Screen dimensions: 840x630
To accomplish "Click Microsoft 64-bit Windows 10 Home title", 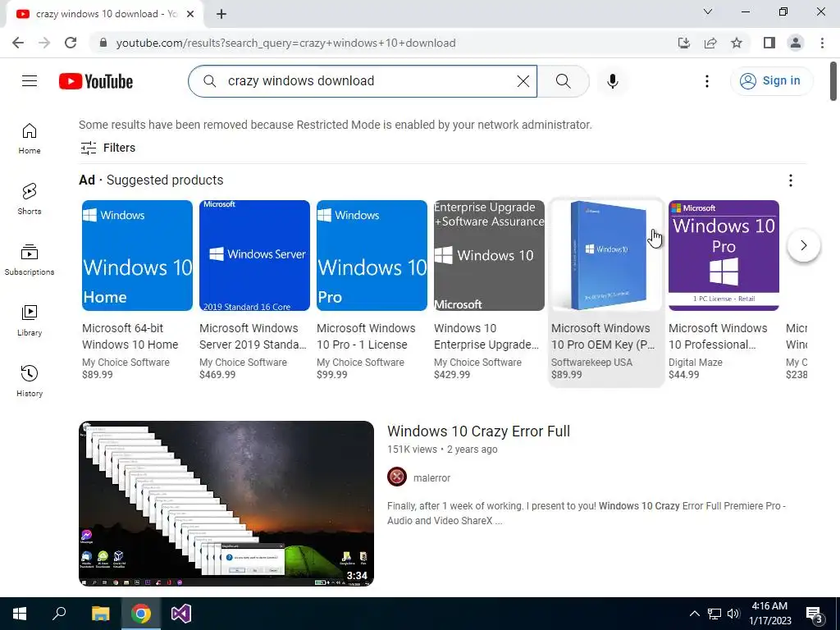I will pyautogui.click(x=130, y=336).
